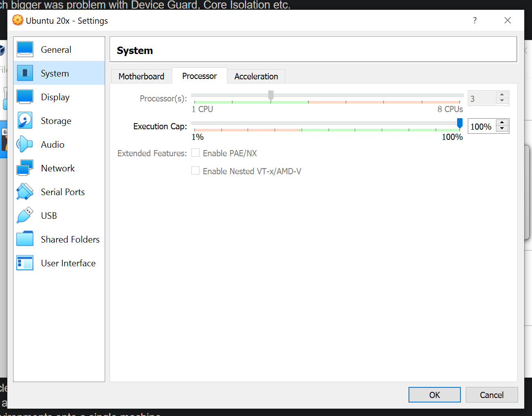The height and width of the screenshot is (416, 532).
Task: Click the Display screen icon
Action: coord(25,97)
